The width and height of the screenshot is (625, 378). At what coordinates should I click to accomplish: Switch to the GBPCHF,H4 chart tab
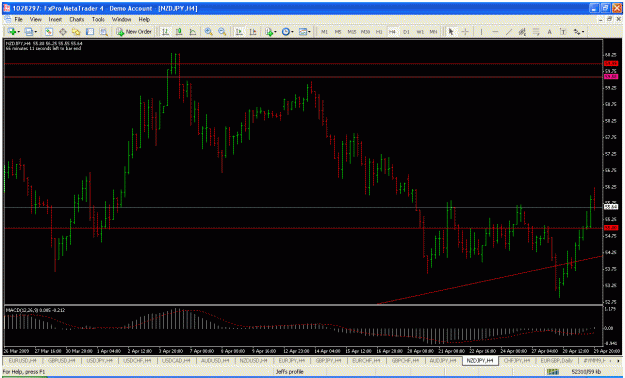(x=405, y=360)
